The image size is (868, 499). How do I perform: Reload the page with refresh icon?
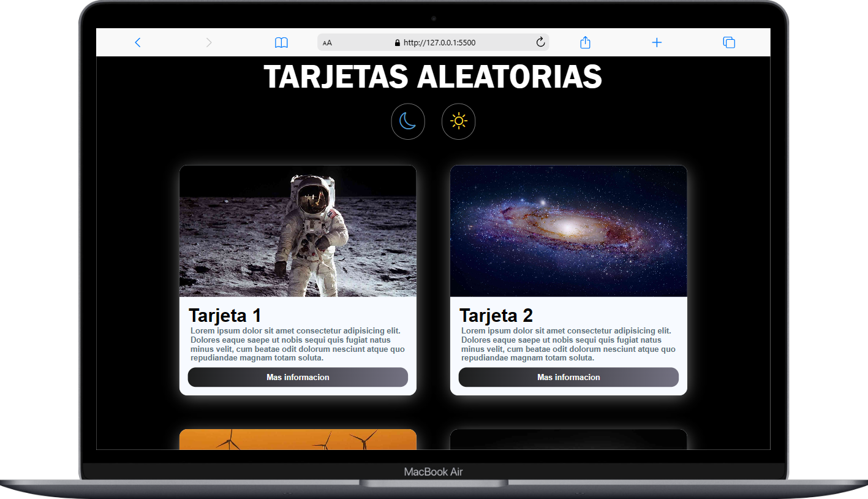pyautogui.click(x=540, y=42)
